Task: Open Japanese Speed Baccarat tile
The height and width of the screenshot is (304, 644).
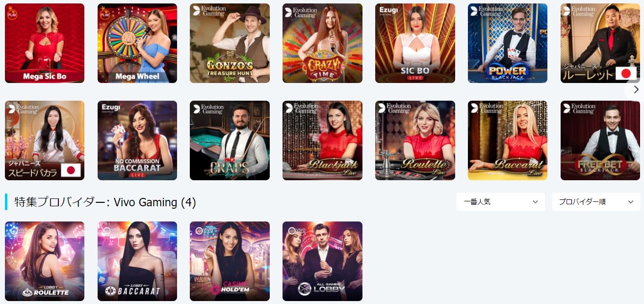Action: point(45,140)
